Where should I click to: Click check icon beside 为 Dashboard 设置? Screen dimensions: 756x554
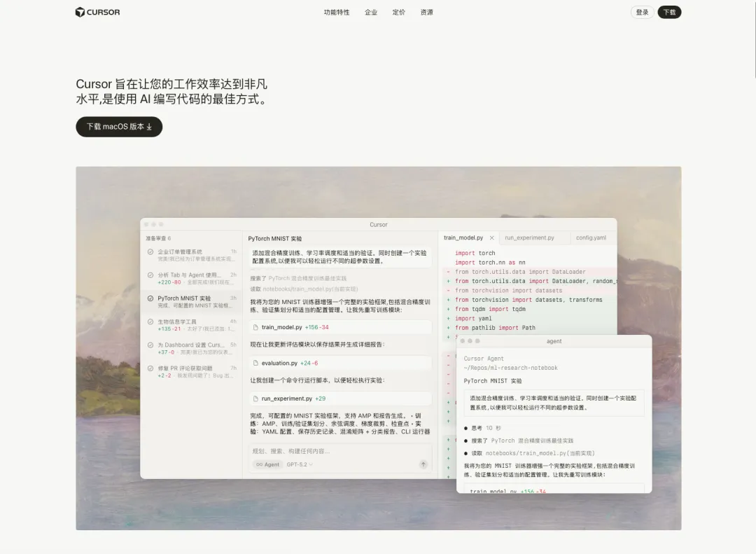[150, 345]
